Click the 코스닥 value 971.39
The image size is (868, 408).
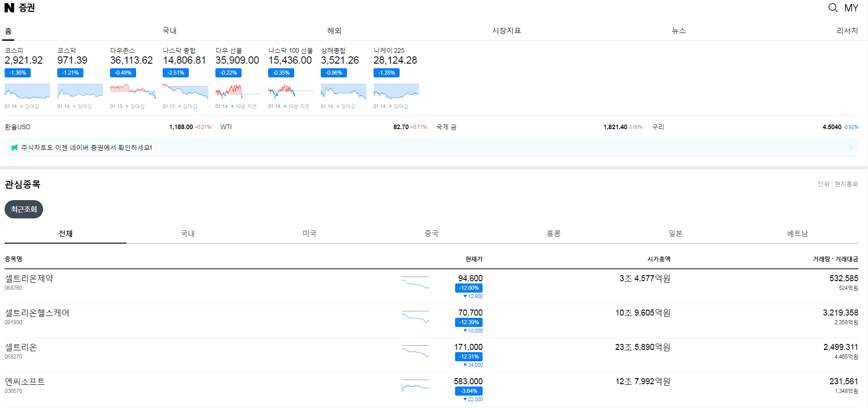point(72,60)
